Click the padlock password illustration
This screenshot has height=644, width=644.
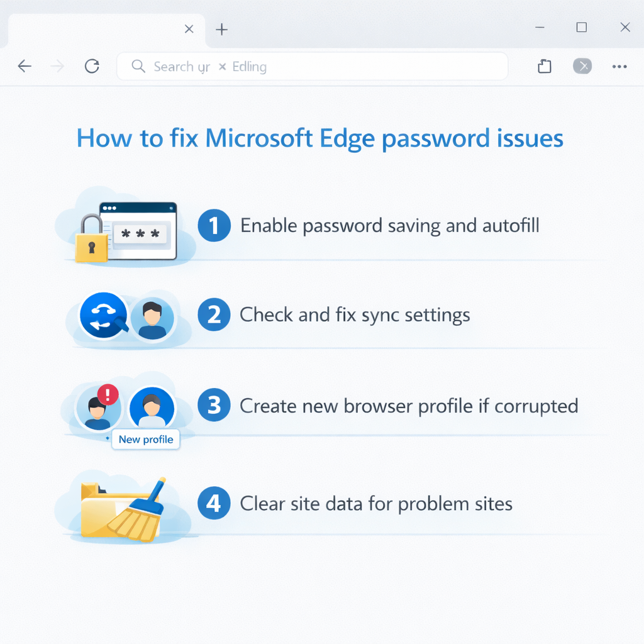[88, 238]
